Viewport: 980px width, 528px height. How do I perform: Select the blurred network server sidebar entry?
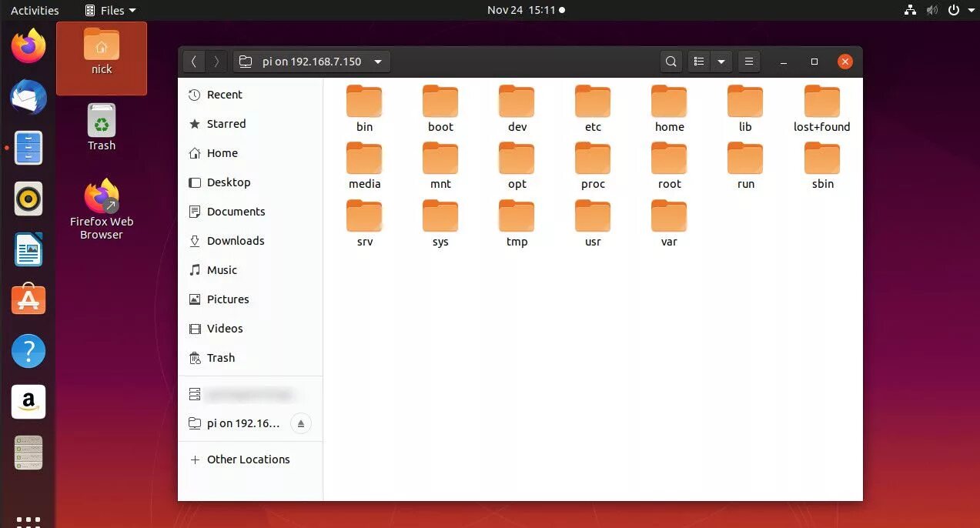[250, 394]
